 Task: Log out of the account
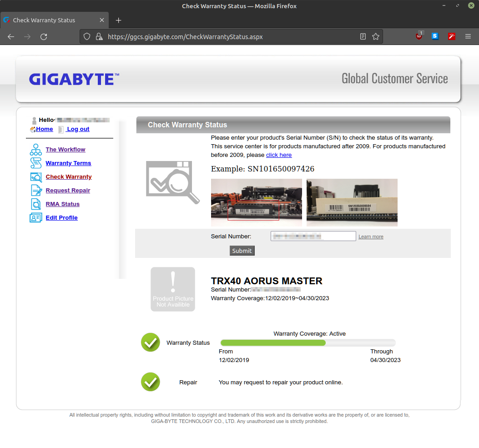[78, 129]
